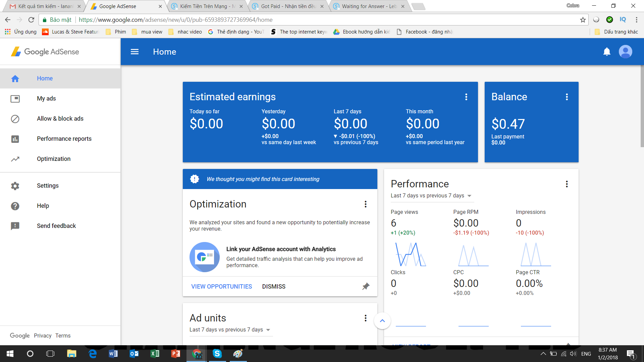This screenshot has width=644, height=362.
Task: Open the account profile avatar
Action: pos(625,52)
